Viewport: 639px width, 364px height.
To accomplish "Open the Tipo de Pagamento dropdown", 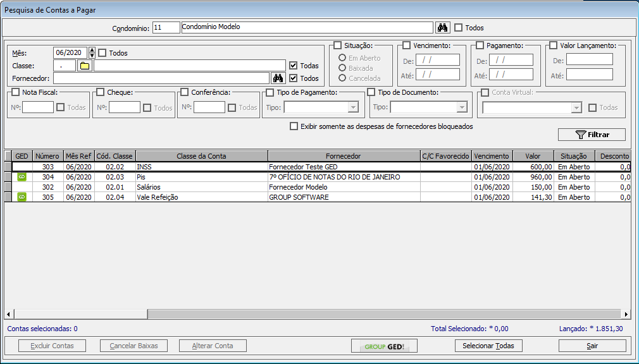I will [353, 107].
